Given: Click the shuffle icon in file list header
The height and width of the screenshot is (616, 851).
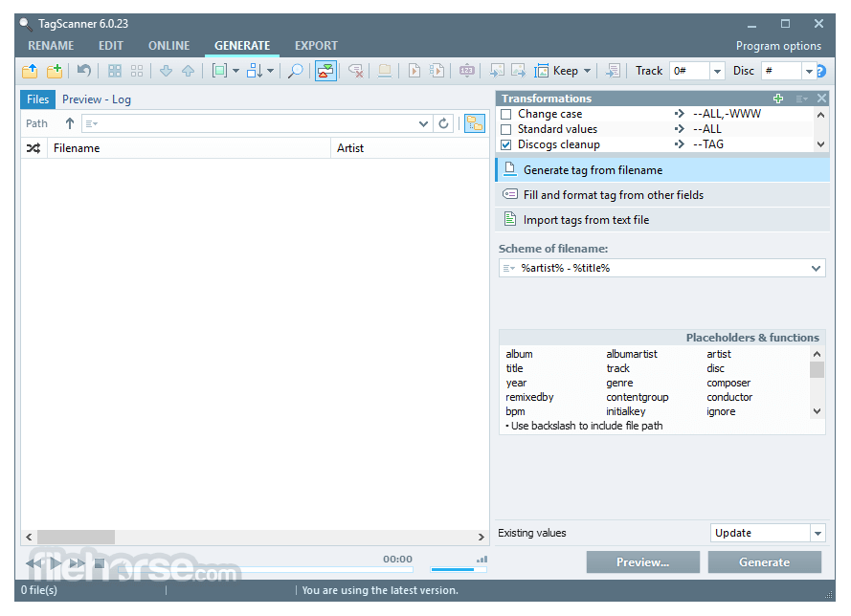Looking at the screenshot, I should (x=34, y=148).
